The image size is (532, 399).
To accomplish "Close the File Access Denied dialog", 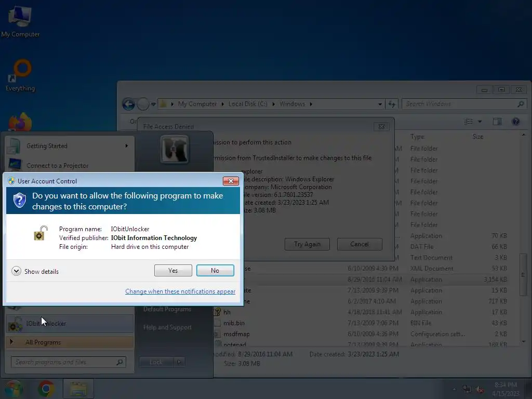I will 381,127.
